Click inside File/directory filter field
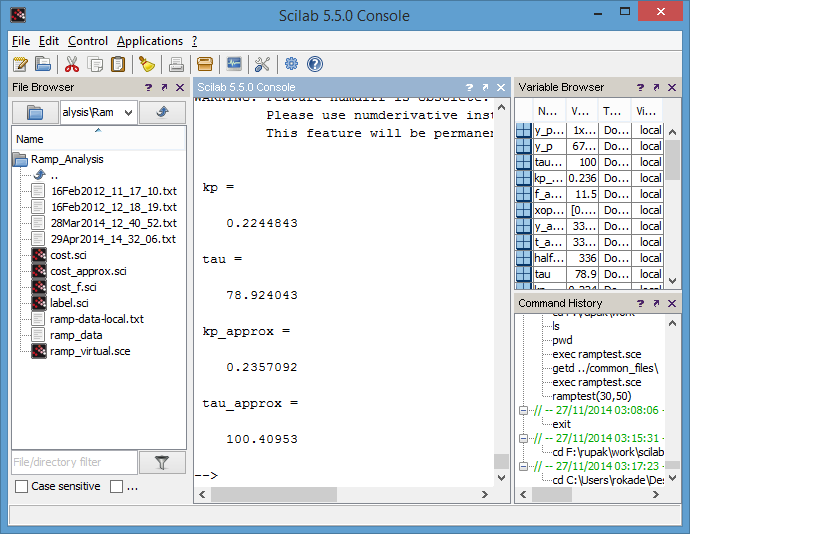The image size is (819, 534). click(75, 462)
